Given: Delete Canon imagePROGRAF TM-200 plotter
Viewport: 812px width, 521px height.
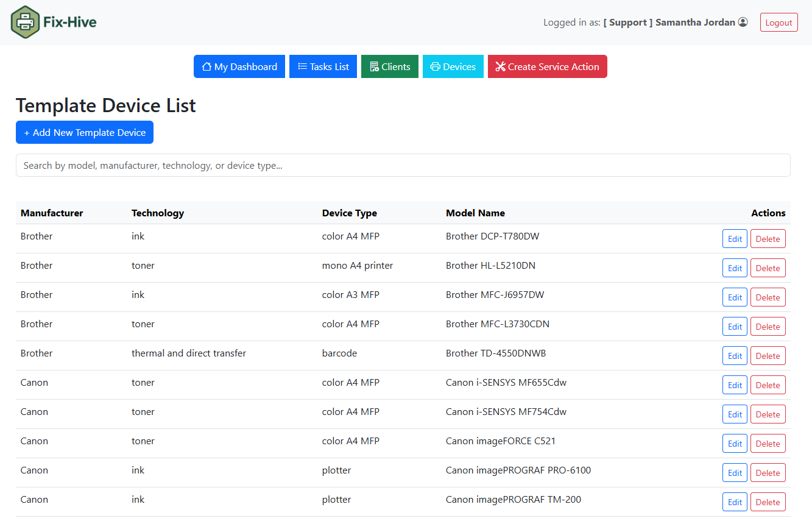Looking at the screenshot, I should point(768,502).
